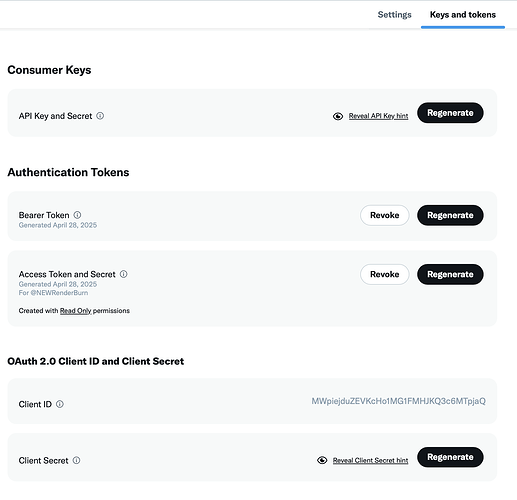The height and width of the screenshot is (500, 517).
Task: Open info icon beside API Key and Secret
Action: pos(100,116)
